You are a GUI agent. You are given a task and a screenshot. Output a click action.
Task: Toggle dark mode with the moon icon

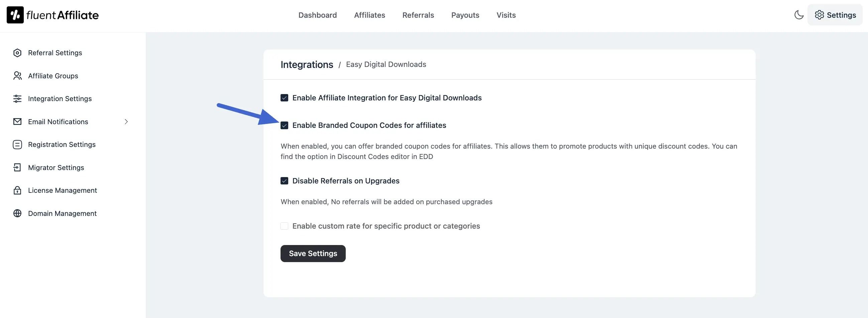pos(798,15)
